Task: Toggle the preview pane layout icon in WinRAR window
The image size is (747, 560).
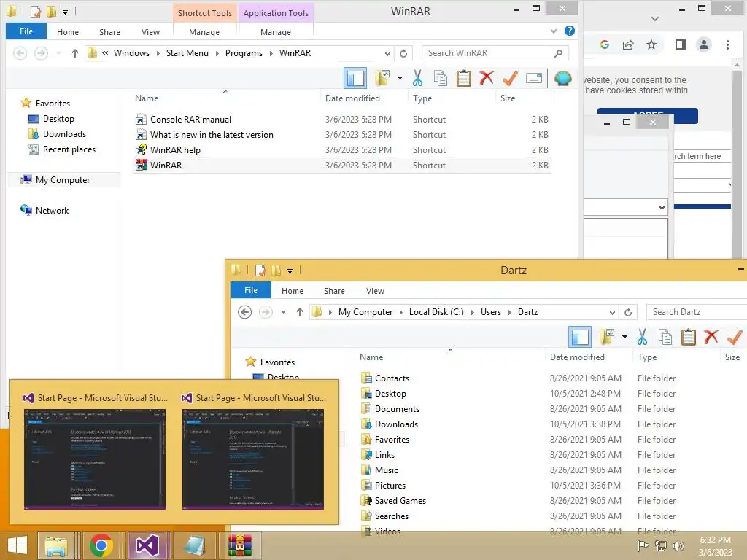Action: click(355, 78)
